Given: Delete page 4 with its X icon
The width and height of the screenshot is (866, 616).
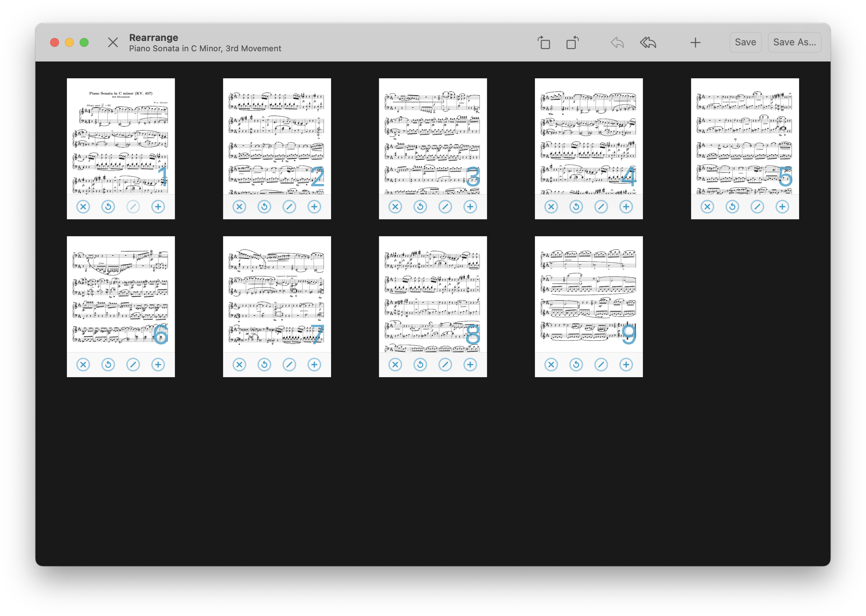Looking at the screenshot, I should click(x=551, y=207).
